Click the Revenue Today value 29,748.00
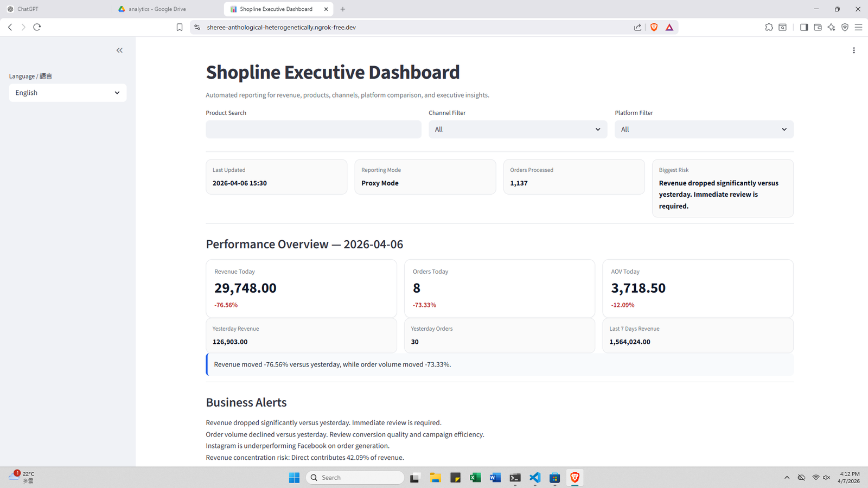This screenshot has height=488, width=868. [245, 288]
